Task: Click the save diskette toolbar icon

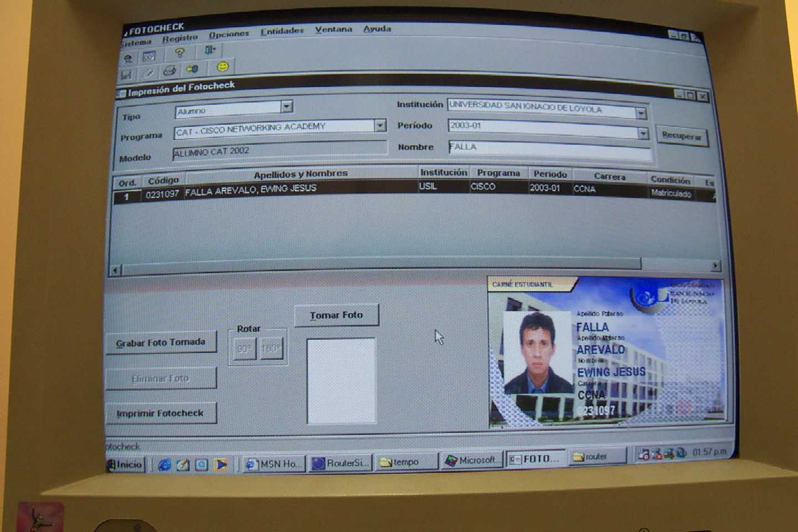Action: pos(127,74)
